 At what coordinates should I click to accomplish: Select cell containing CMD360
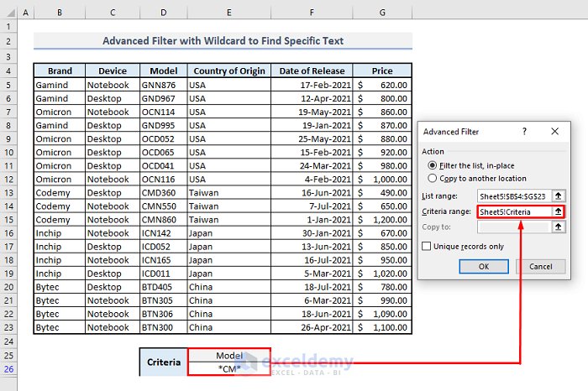(164, 193)
